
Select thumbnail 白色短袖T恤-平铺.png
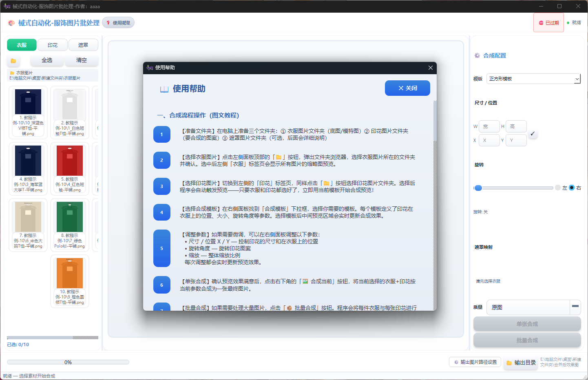(70, 112)
